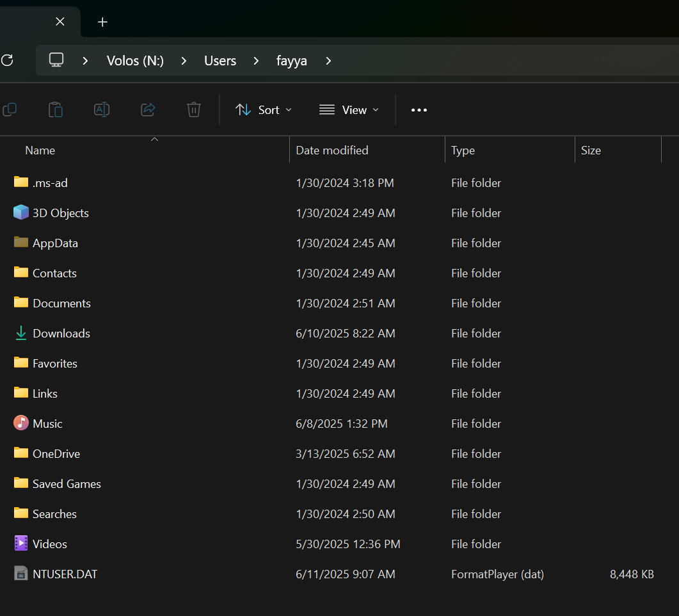
Task: Click the 6/11/2025 9:07 AM date cell
Action: (346, 574)
